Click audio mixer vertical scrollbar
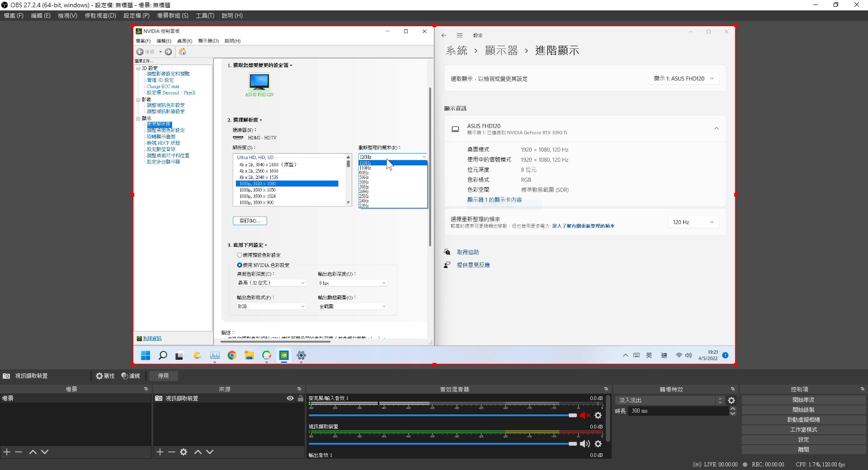This screenshot has height=470, width=868. coord(609,418)
